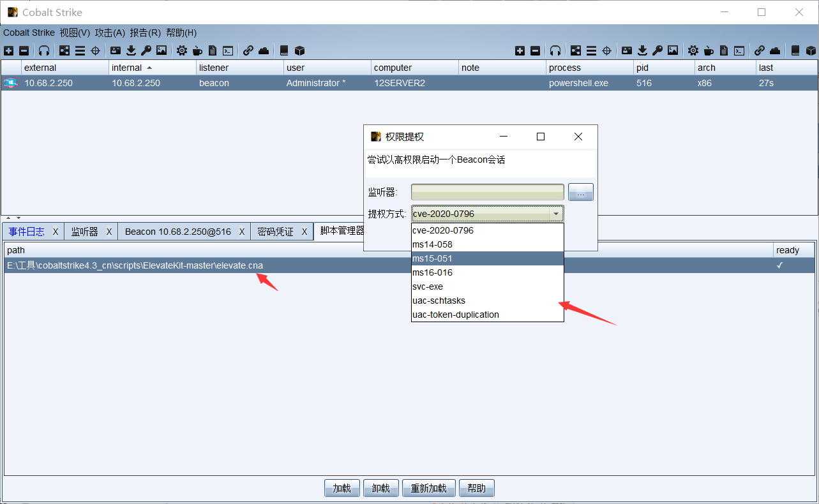Click the path column header in script manager

click(x=389, y=250)
